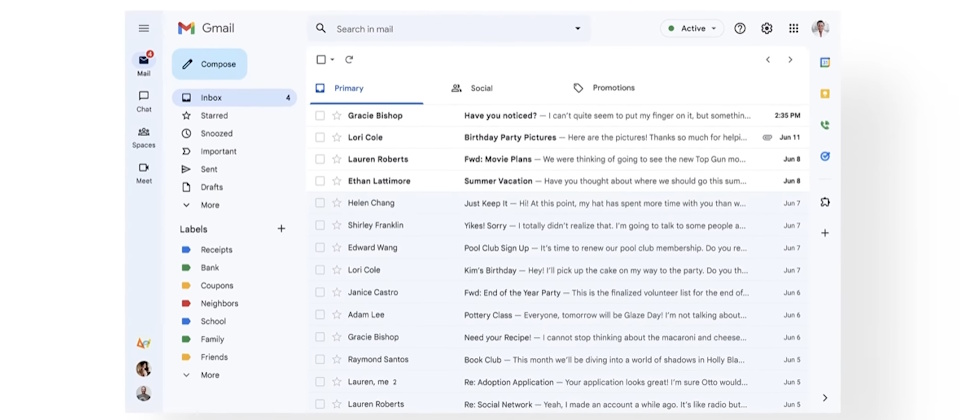
Task: Show search options dropdown arrow
Action: pos(577,29)
